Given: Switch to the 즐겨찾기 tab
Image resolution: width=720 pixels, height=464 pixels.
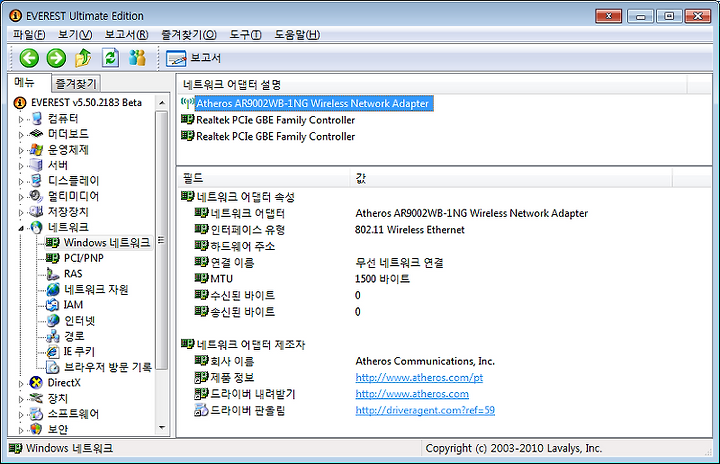Looking at the screenshot, I should click(76, 84).
